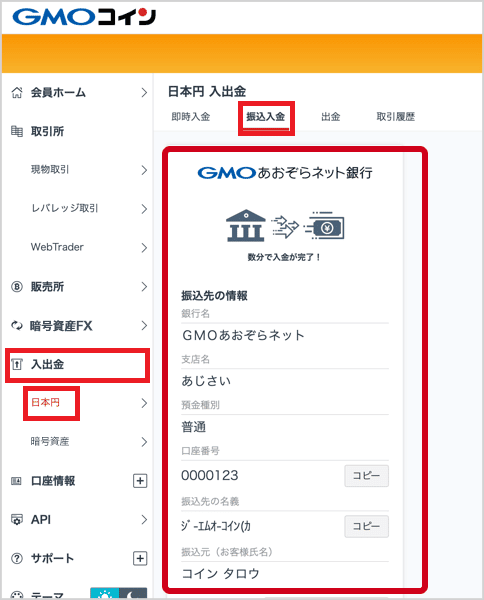Click the building icon next to 取引所
The image size is (484, 600).
click(x=17, y=131)
